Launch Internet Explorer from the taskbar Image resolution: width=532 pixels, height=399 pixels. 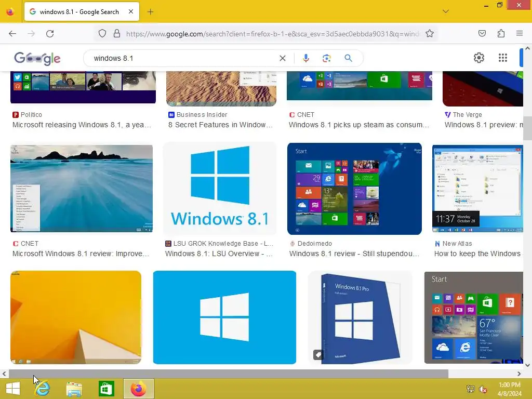pos(43,389)
